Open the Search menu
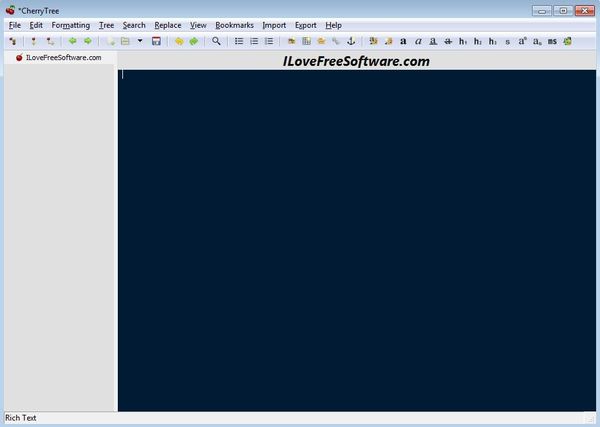Viewport: 600px width, 427px height. (134, 25)
